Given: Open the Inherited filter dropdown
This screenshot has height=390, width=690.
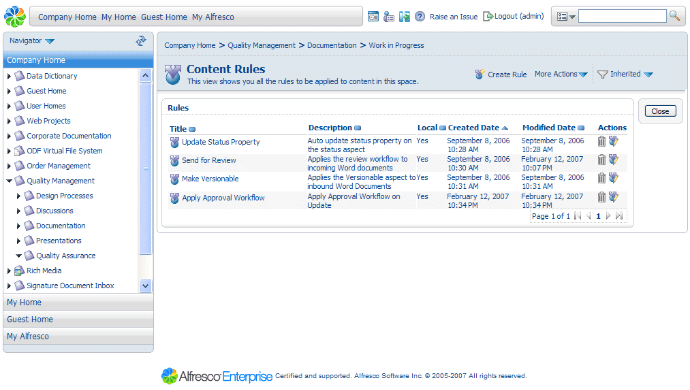Looking at the screenshot, I should (x=625, y=74).
